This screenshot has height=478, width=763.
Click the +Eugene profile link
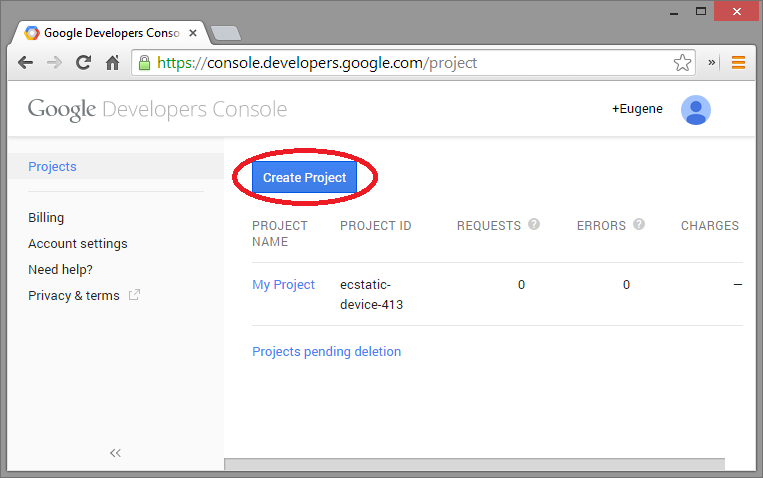tap(637, 109)
